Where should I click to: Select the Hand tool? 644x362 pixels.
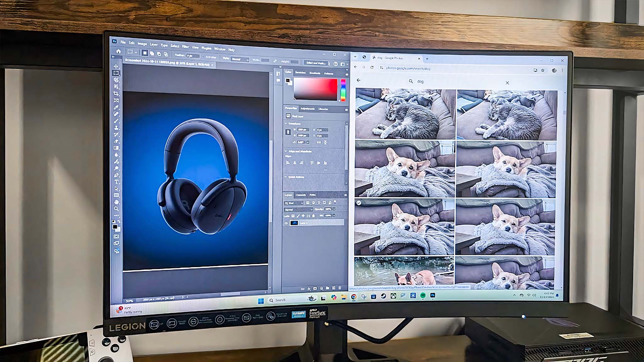(x=116, y=202)
